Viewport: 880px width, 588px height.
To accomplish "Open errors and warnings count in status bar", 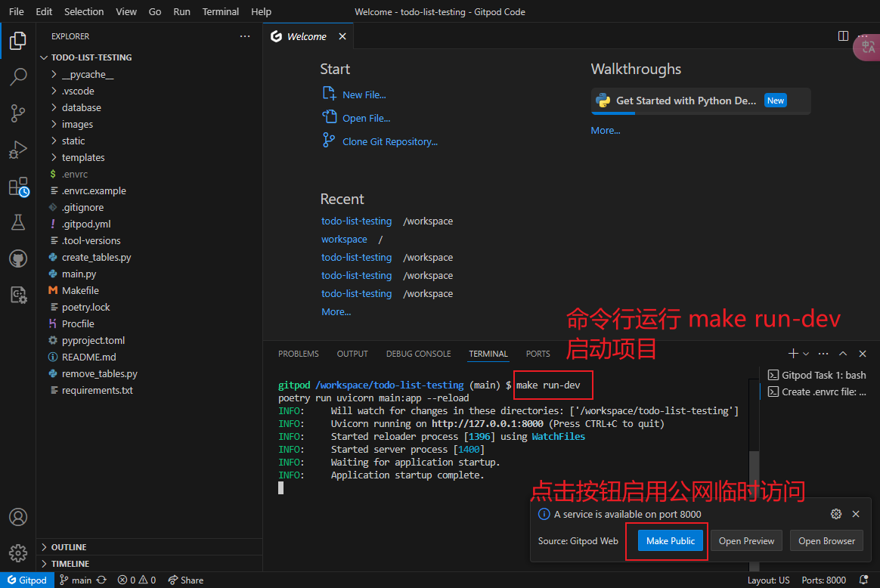I will pyautogui.click(x=136, y=580).
